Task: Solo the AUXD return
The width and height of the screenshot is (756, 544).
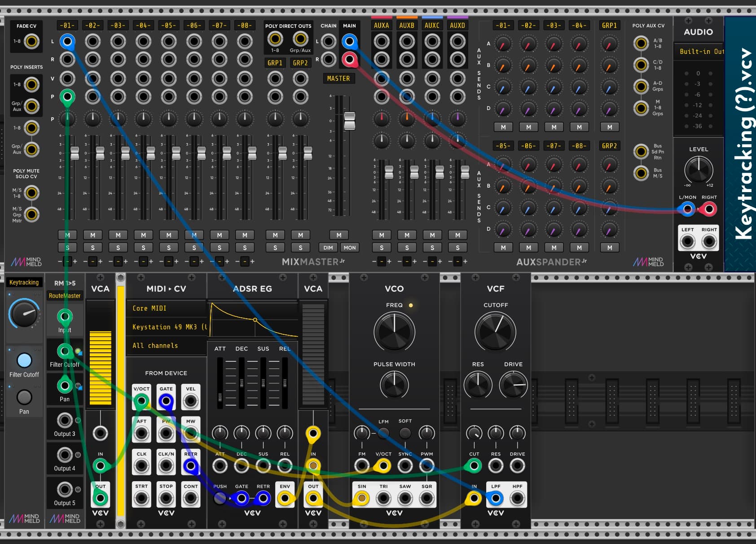Action: tap(457, 247)
